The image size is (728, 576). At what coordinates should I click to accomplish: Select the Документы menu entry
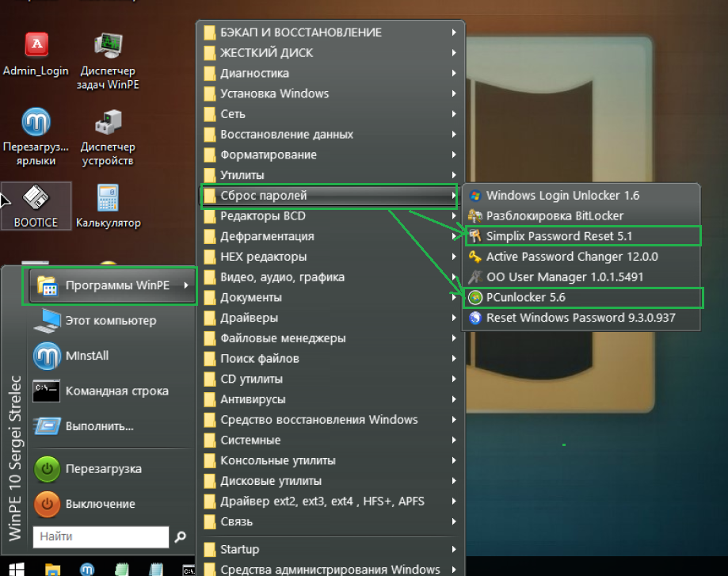pos(330,298)
